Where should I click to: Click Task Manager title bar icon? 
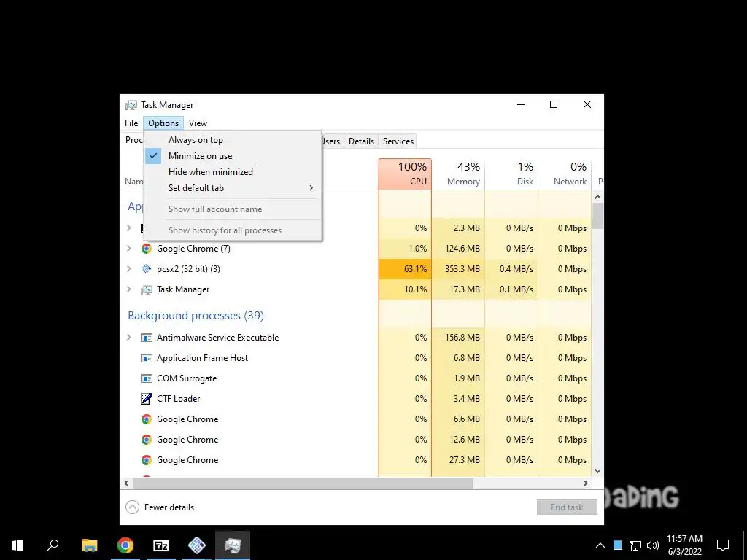(131, 105)
